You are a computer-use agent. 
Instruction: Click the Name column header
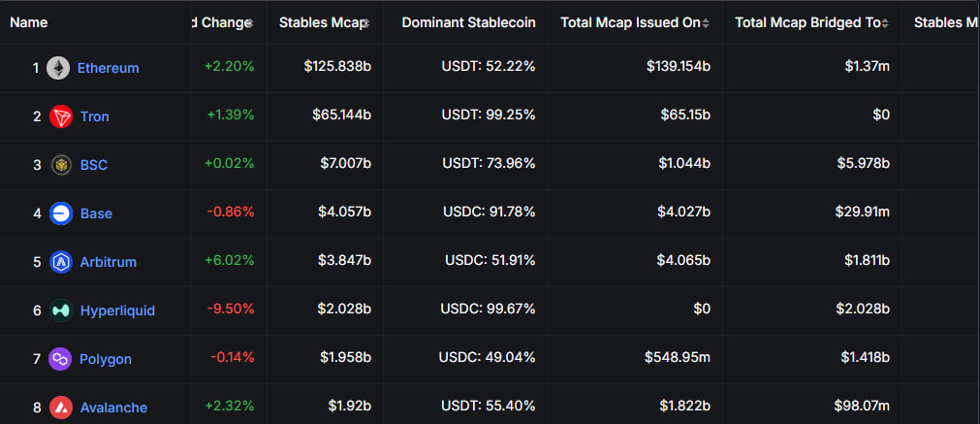click(x=29, y=22)
